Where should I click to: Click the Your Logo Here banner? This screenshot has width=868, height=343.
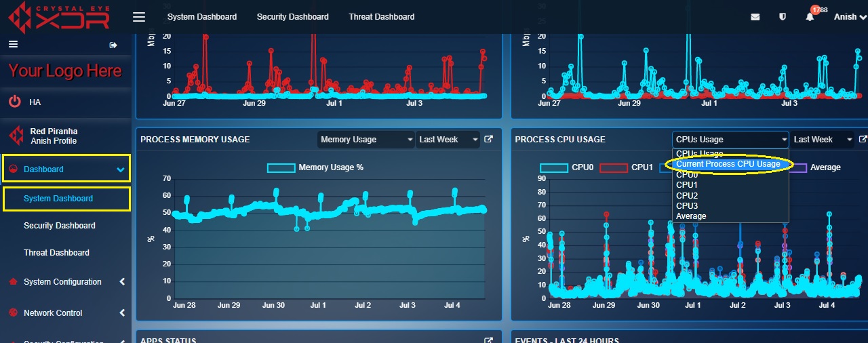pos(65,71)
